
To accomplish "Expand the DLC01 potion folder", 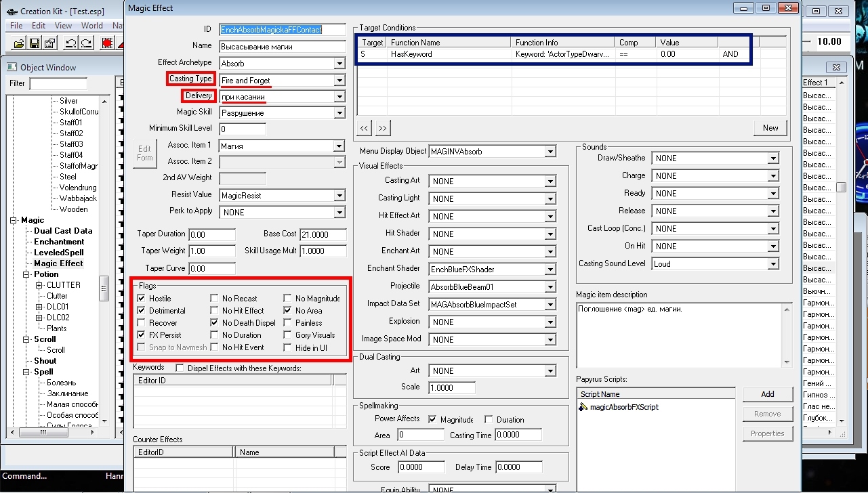I will tap(39, 307).
